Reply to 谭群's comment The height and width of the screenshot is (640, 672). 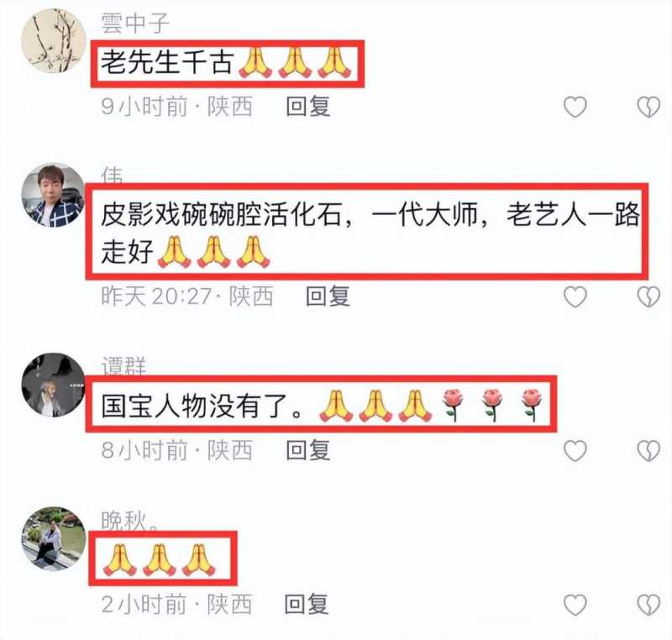coord(307,451)
